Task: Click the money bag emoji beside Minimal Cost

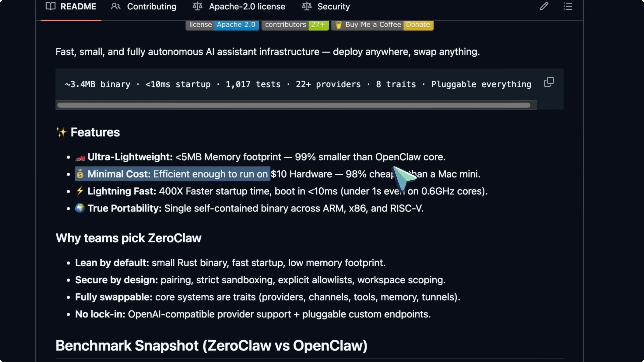Action: point(80,174)
